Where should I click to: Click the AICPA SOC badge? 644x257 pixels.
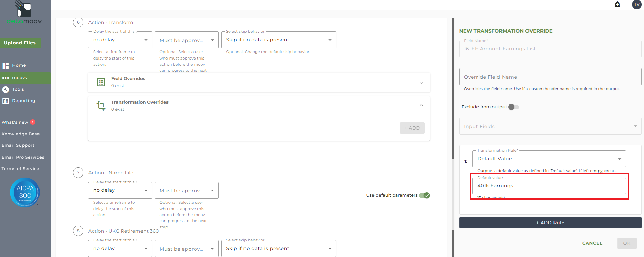[25, 192]
